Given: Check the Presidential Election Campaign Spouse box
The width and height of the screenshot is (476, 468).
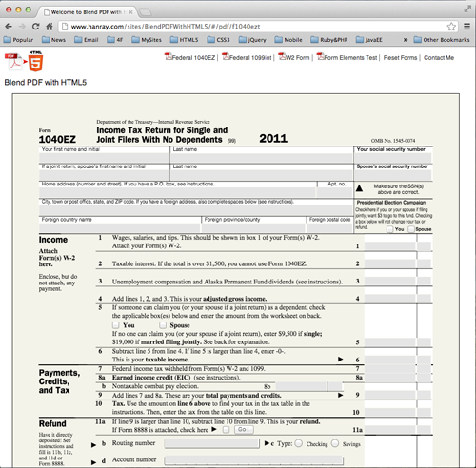Looking at the screenshot, I should coord(411,229).
